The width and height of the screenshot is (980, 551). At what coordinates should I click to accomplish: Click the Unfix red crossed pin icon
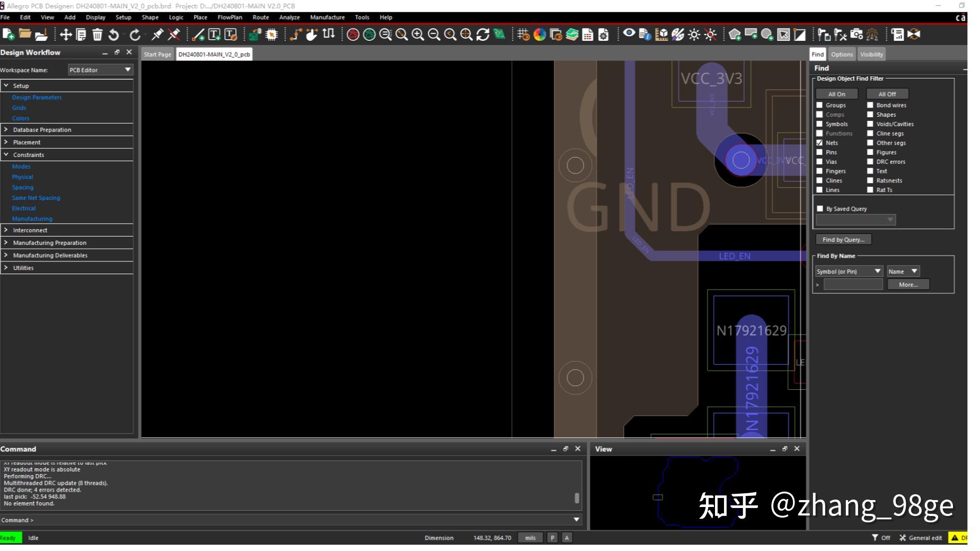coord(174,34)
